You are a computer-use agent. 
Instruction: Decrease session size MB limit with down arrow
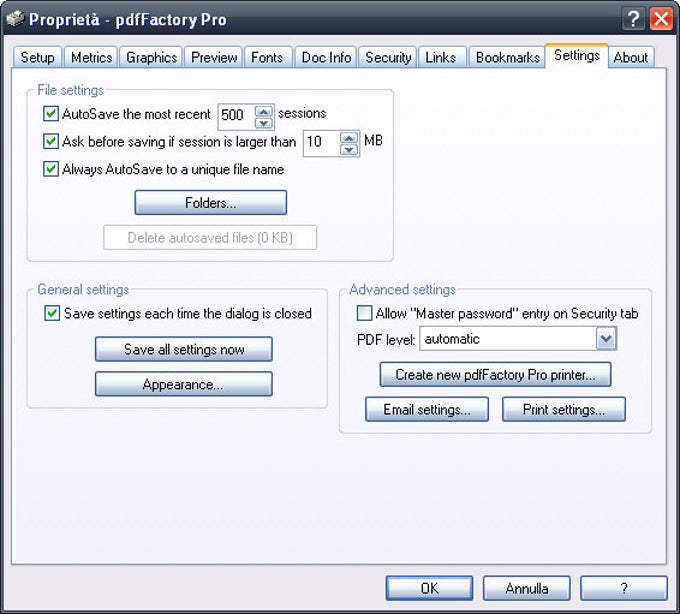(349, 150)
